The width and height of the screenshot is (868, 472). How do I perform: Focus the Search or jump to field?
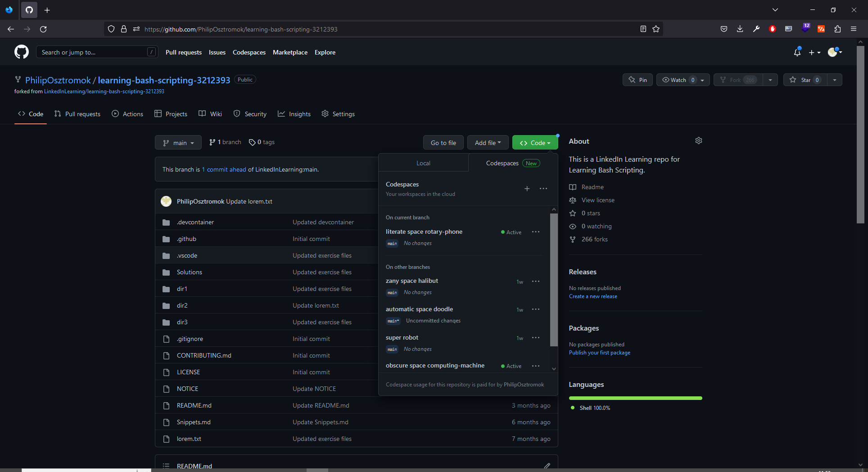coord(97,52)
